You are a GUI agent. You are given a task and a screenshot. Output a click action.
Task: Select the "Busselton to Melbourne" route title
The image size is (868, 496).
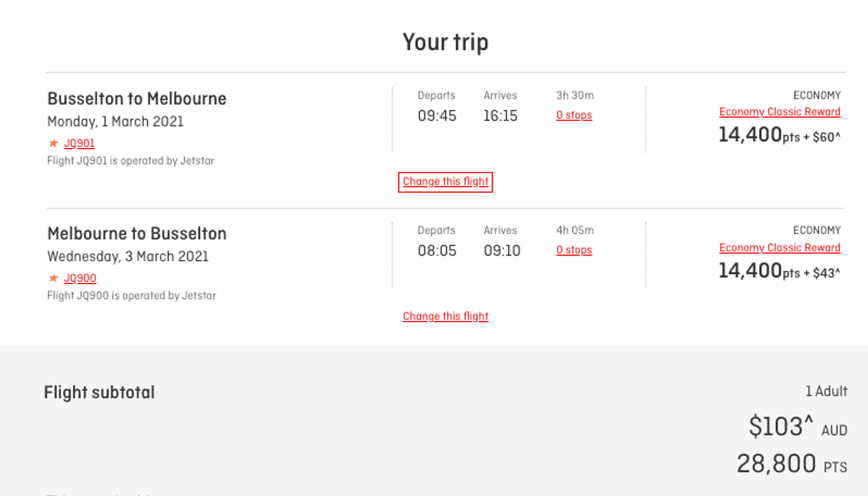pos(137,99)
